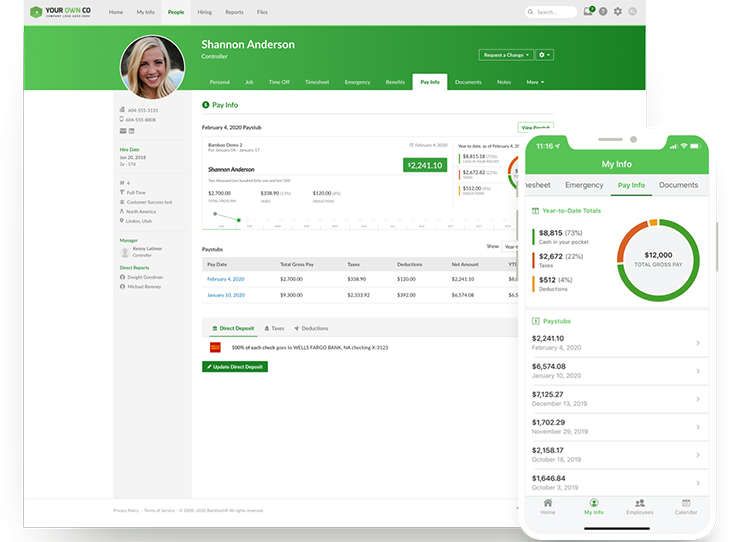Viewport: 740px width, 542px height.
Task: Switch to the Benefits tab
Action: (395, 82)
